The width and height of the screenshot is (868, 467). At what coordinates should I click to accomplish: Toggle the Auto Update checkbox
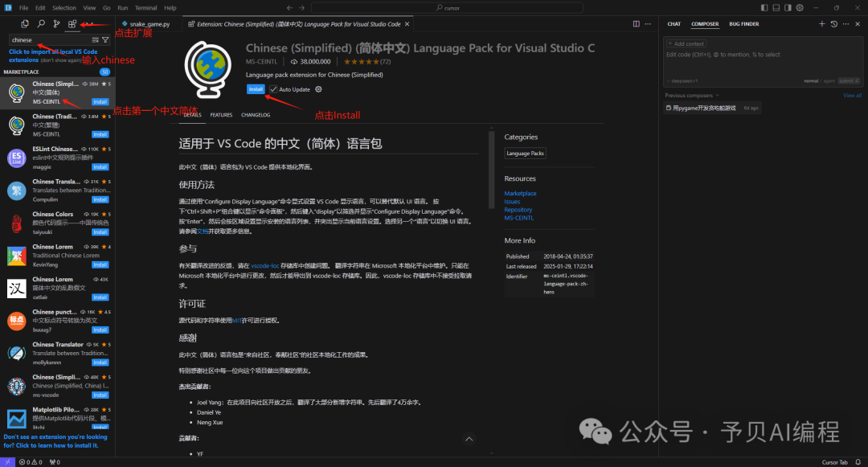(x=273, y=89)
